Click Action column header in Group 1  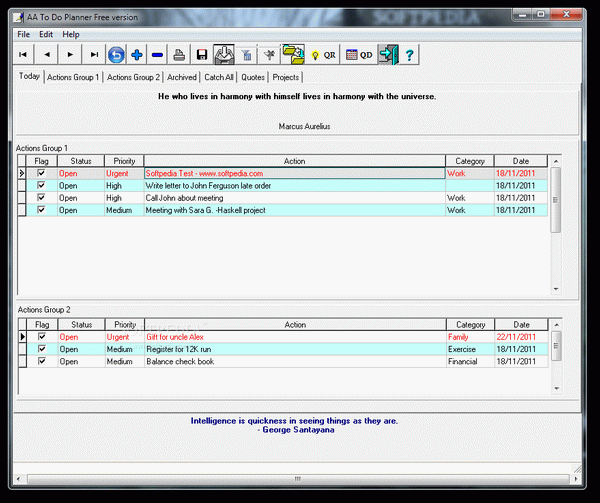(294, 161)
